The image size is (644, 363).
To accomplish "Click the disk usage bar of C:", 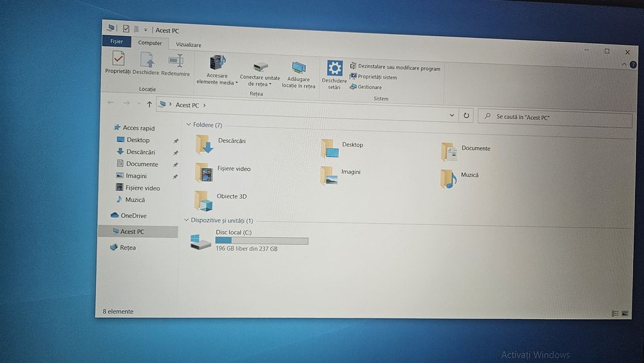I will click(261, 241).
